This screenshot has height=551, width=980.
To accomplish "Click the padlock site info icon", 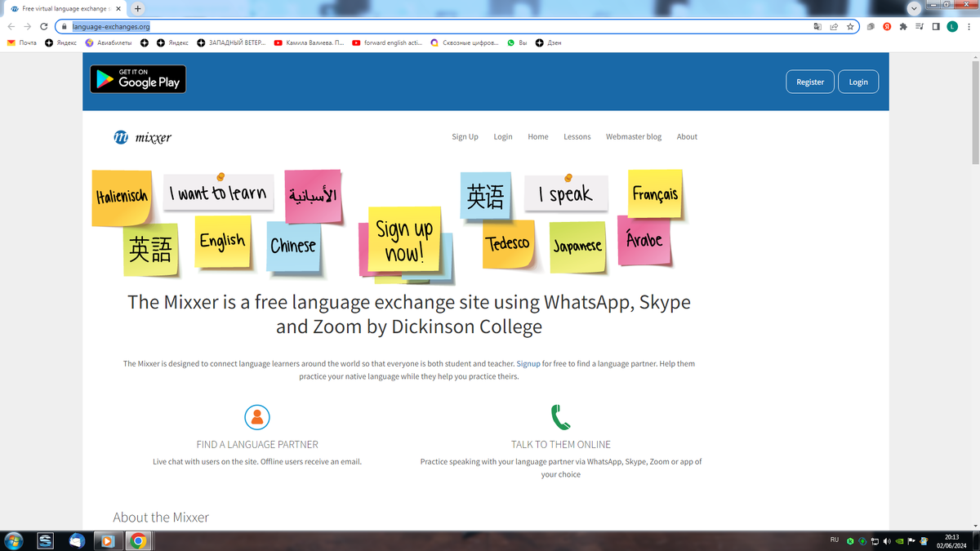I will 64,26.
